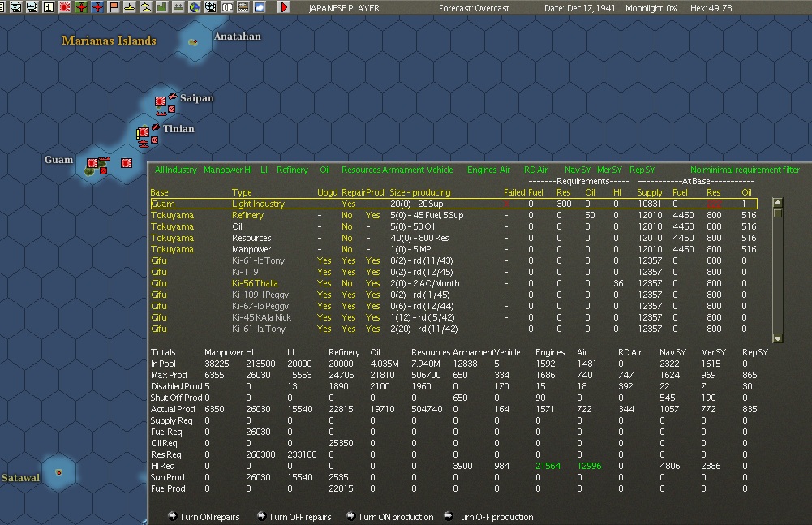The height and width of the screenshot is (525, 812).
Task: Toggle Repair 'No' for Ki-56 Thalia
Action: pyautogui.click(x=347, y=283)
